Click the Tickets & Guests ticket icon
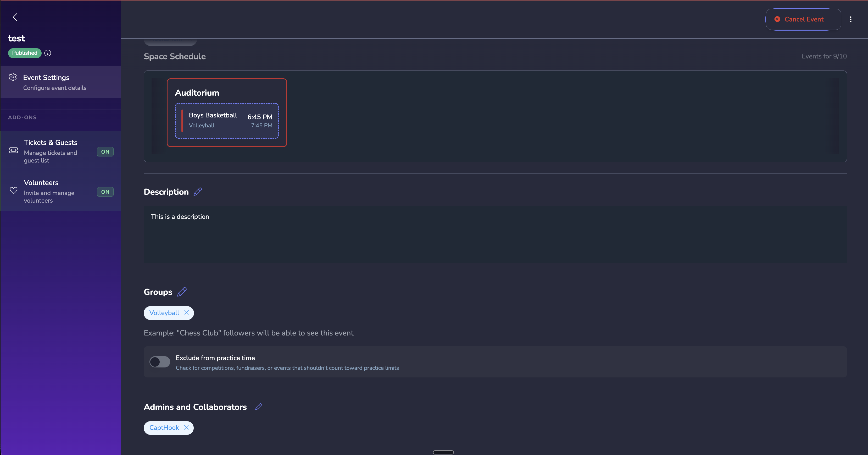The image size is (868, 455). (x=13, y=150)
